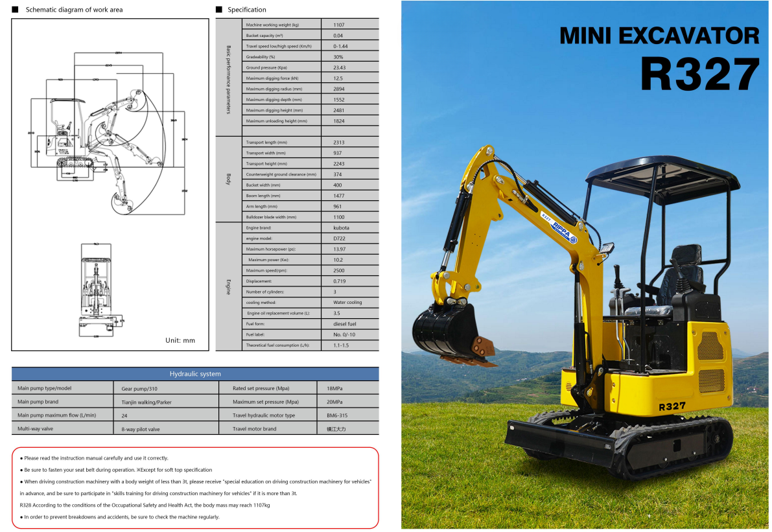Click the fuel consumption value 1.1-1.5

click(x=341, y=345)
